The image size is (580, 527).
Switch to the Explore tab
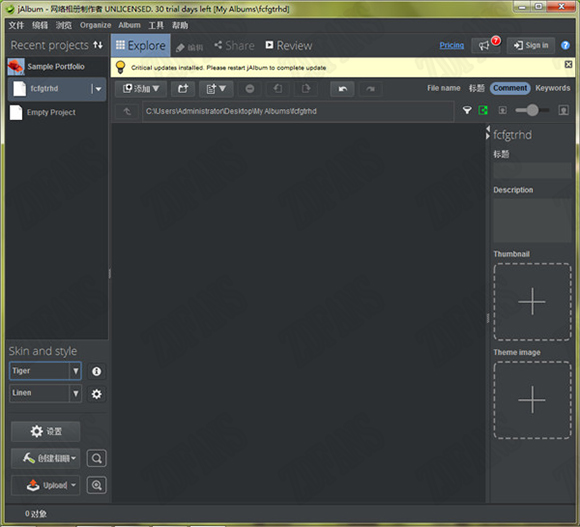click(141, 45)
